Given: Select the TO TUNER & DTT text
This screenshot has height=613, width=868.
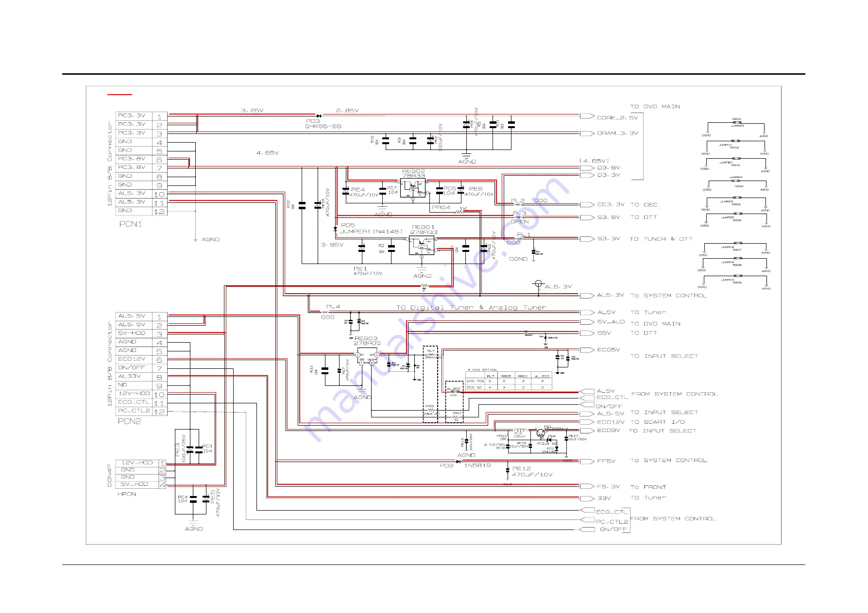Looking at the screenshot, I should [x=661, y=239].
